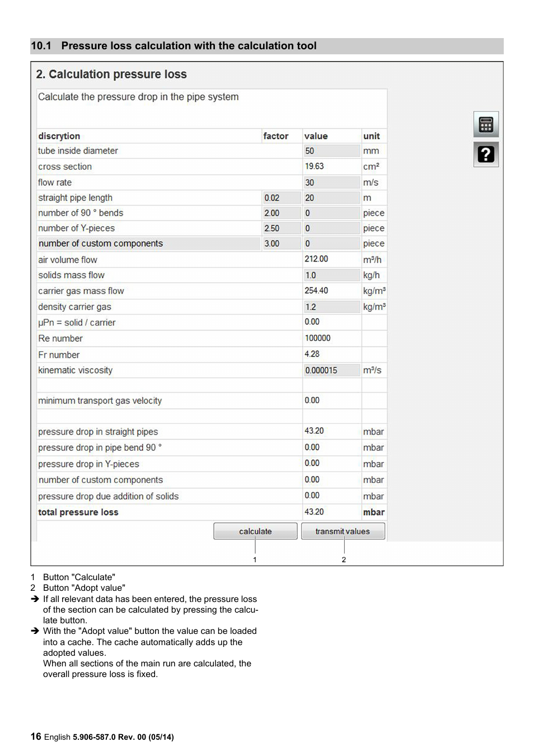Edit the number of Y-pieces value
Screen dimensions: 534x756
point(331,228)
